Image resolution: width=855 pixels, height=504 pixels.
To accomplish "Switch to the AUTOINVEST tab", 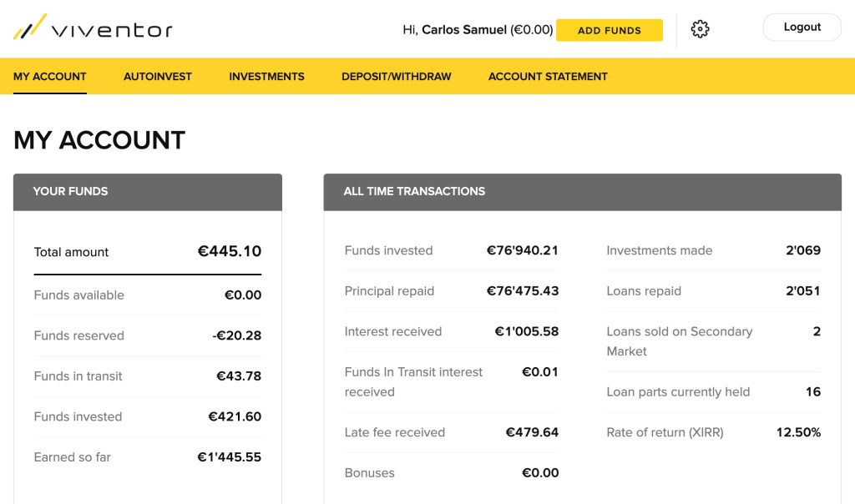I will point(158,77).
